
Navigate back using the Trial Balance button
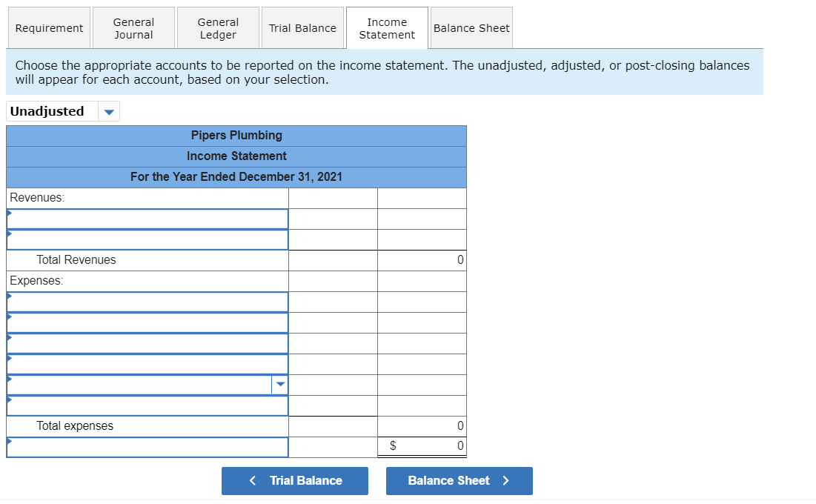295,480
